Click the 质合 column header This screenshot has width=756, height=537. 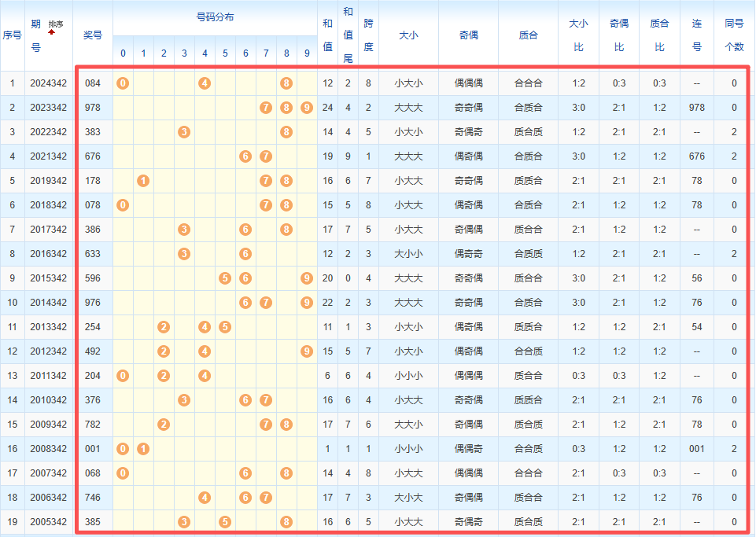529,35
